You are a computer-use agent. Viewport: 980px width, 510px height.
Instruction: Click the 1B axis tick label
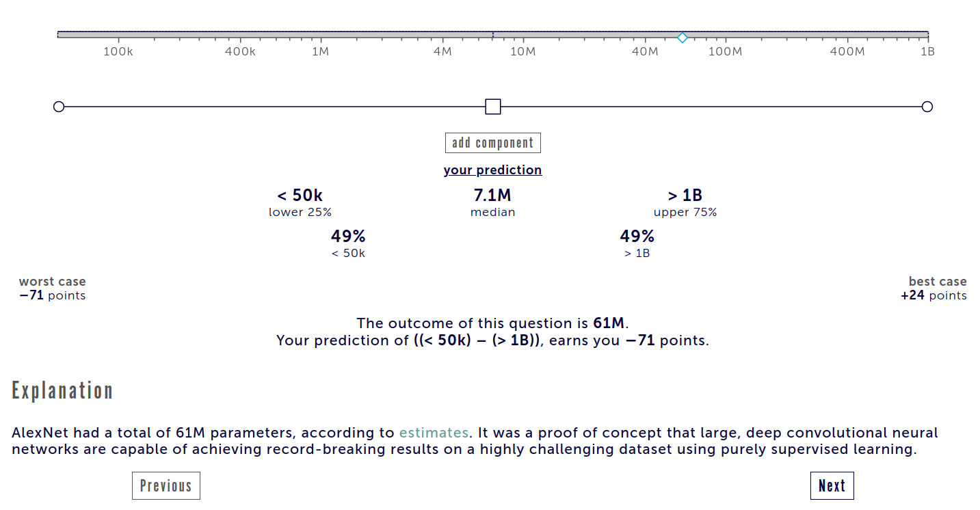click(x=927, y=52)
